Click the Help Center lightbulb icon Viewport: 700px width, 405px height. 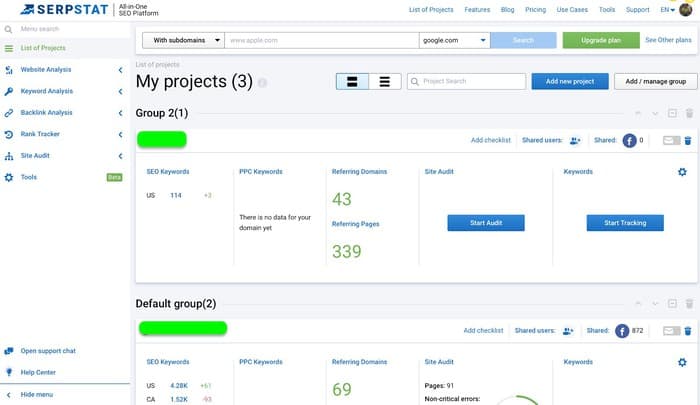coord(9,372)
